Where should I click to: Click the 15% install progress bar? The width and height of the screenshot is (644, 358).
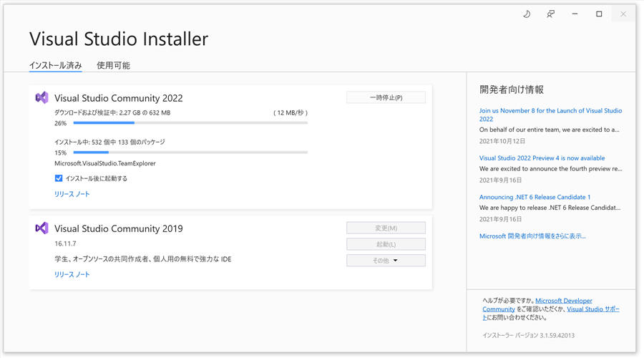[x=190, y=152]
